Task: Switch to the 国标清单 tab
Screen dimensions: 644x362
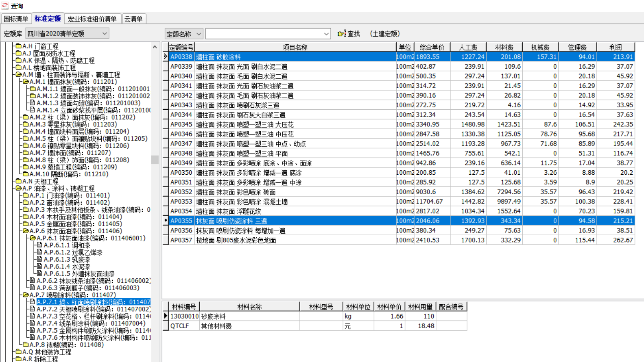Action: click(x=16, y=19)
